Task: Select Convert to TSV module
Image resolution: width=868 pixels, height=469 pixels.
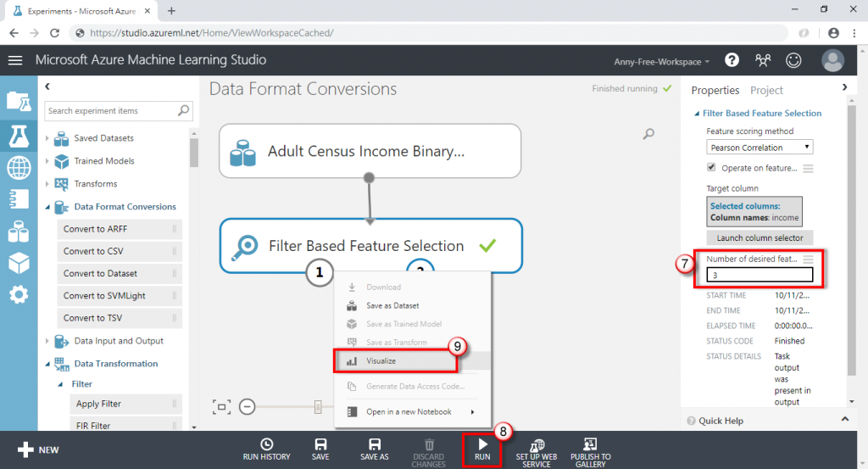Action: [120, 318]
